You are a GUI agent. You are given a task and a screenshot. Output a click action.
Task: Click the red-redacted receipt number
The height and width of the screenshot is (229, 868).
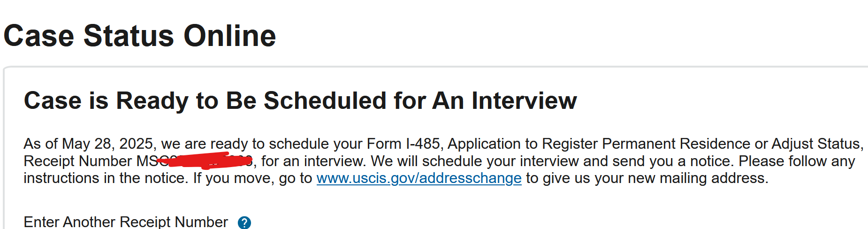pos(204,160)
